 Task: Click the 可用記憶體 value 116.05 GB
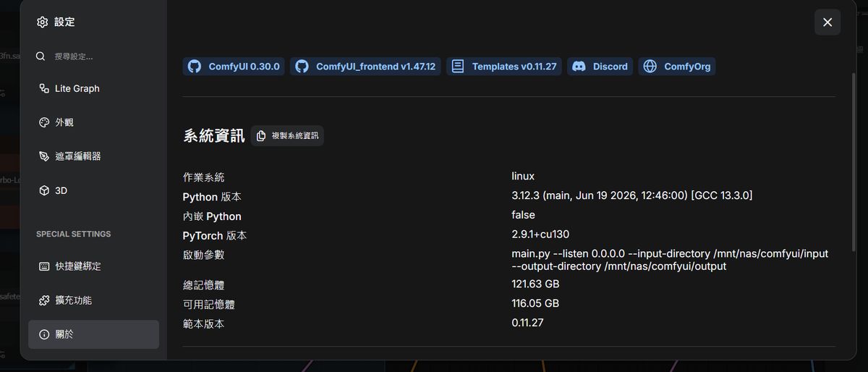pos(535,303)
